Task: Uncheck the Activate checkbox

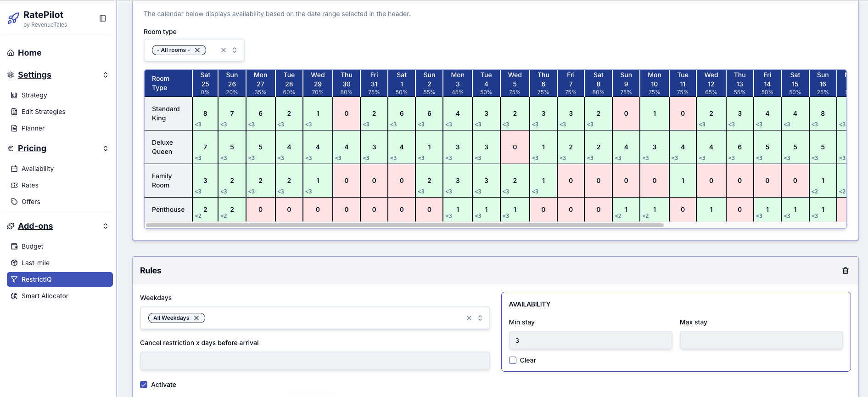Action: point(144,385)
